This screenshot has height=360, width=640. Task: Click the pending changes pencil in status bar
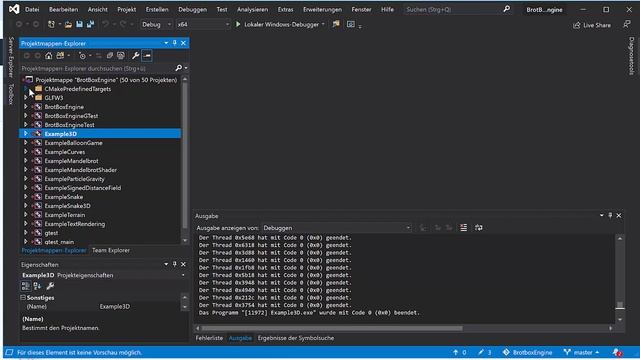[484, 352]
